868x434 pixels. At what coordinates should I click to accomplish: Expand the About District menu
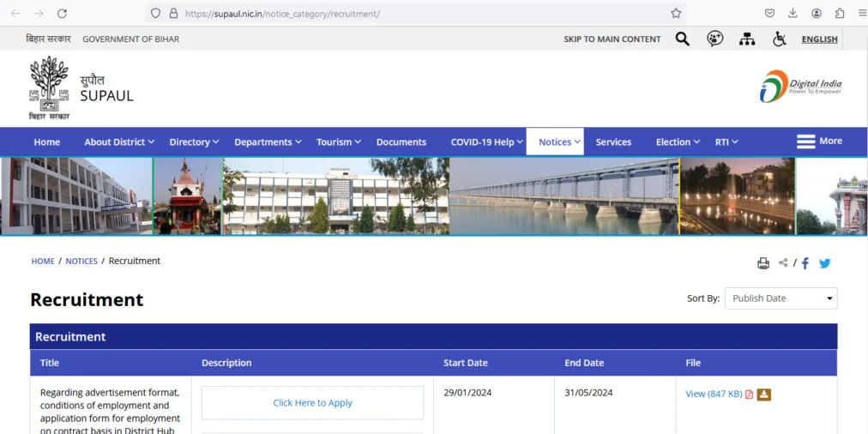point(119,142)
